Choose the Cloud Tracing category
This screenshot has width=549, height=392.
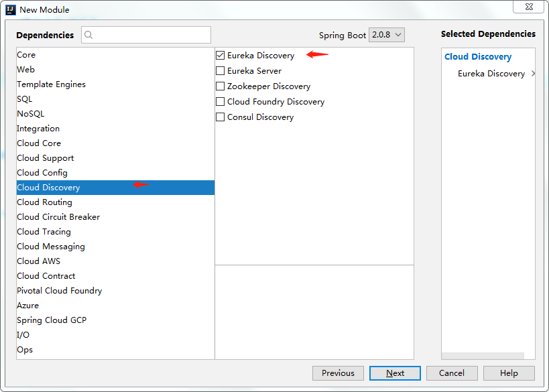click(x=115, y=232)
